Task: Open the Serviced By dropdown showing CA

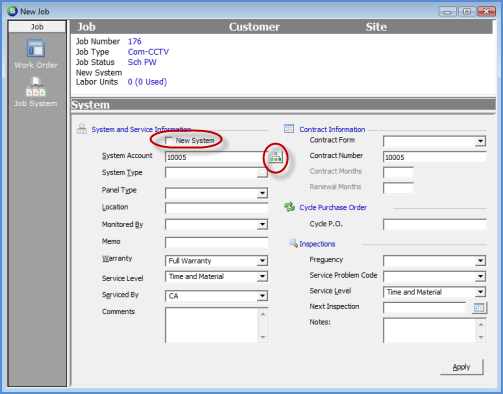Action: click(262, 296)
